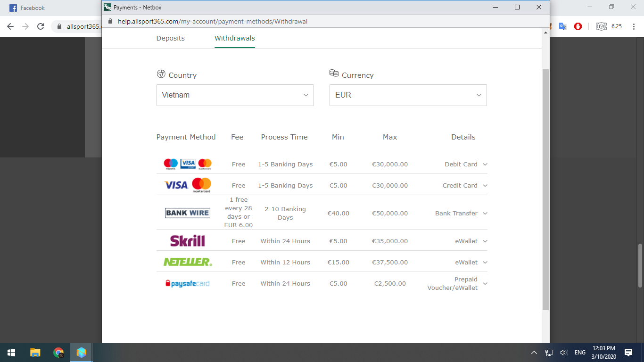Open the Currency dropdown showing EUR

pyautogui.click(x=408, y=95)
